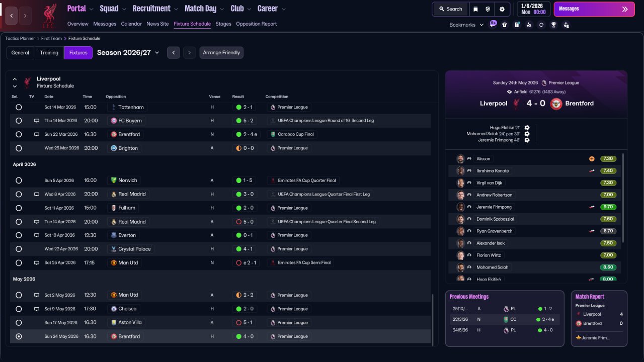The height and width of the screenshot is (362, 644).
Task: Click the trophy icon in bookmarks bar
Action: point(553,25)
